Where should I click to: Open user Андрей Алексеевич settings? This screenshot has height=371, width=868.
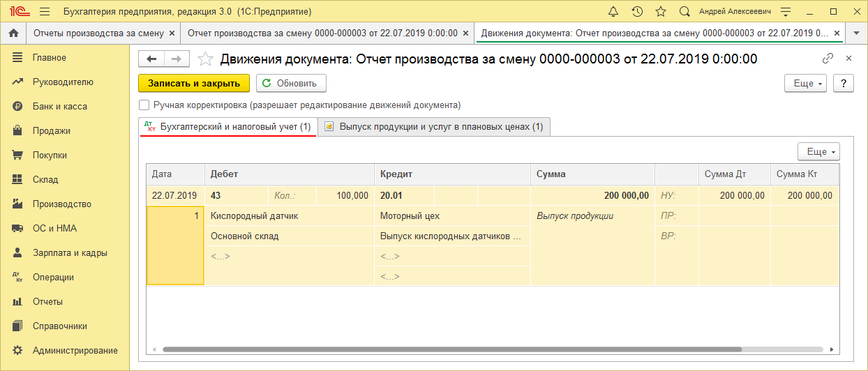735,12
